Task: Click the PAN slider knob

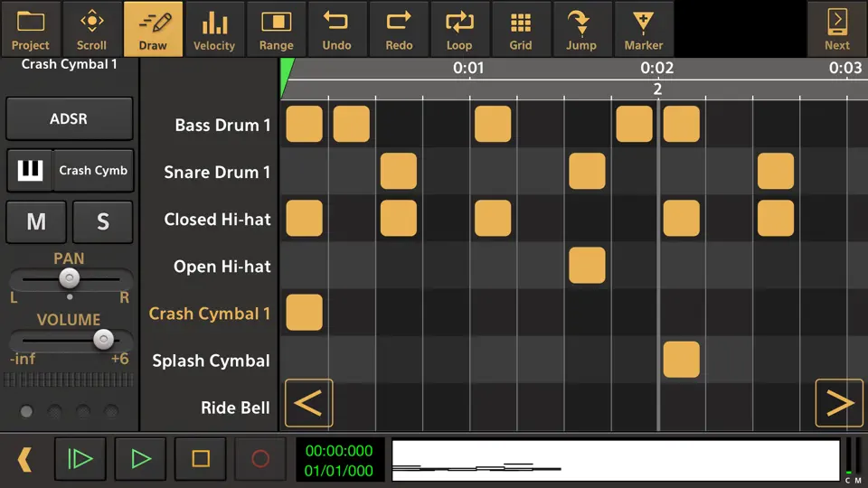Action: (70, 277)
